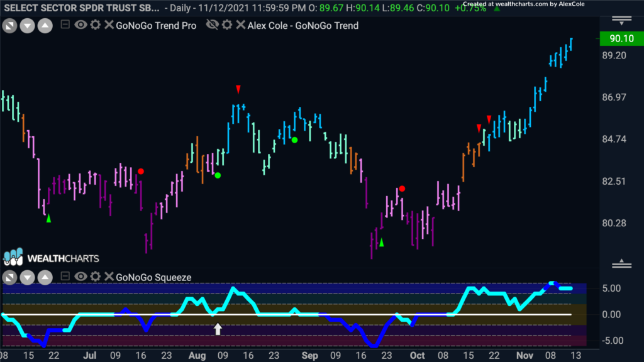Click the 89.20 price axis label
Screen dimensions: 644x362
614,55
